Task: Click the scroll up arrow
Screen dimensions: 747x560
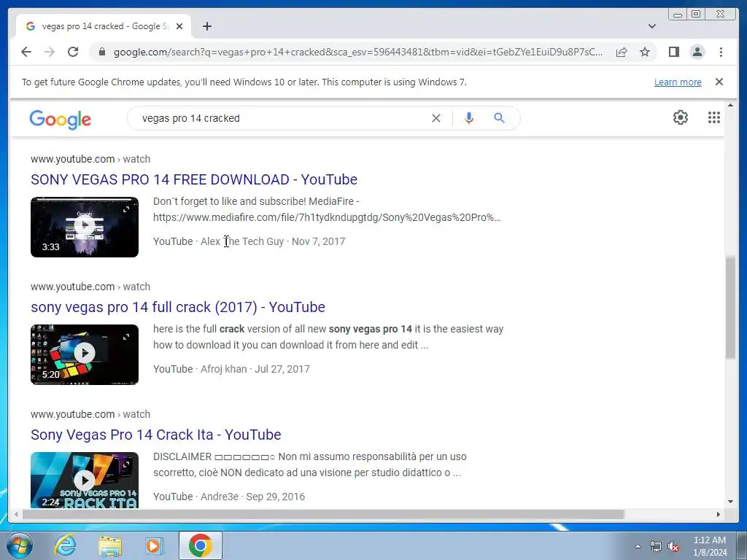Action: [730, 105]
